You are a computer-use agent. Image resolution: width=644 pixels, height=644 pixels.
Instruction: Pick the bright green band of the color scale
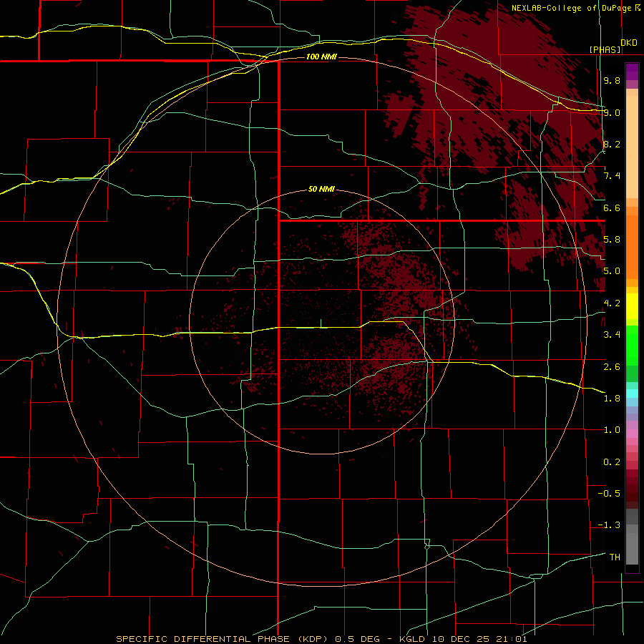point(632,346)
